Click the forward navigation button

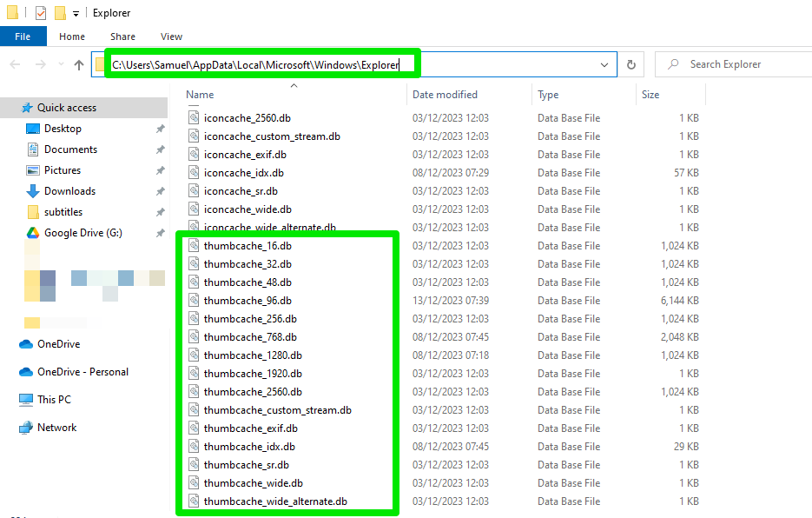(39, 63)
